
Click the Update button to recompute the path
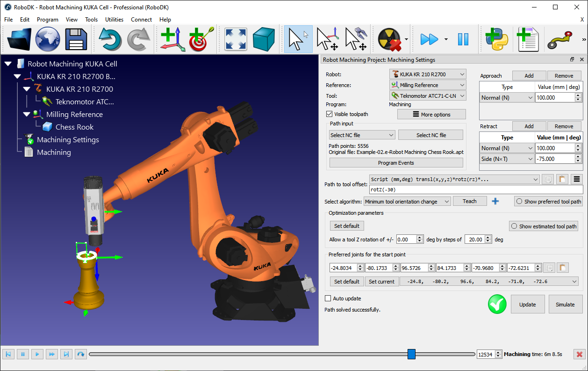527,304
